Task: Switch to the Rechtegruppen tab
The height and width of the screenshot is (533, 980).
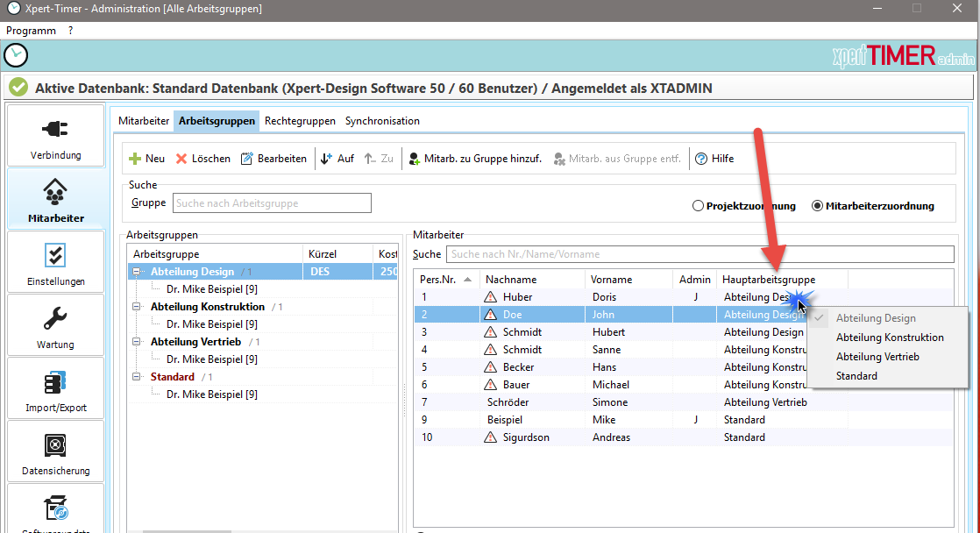Action: [x=300, y=121]
